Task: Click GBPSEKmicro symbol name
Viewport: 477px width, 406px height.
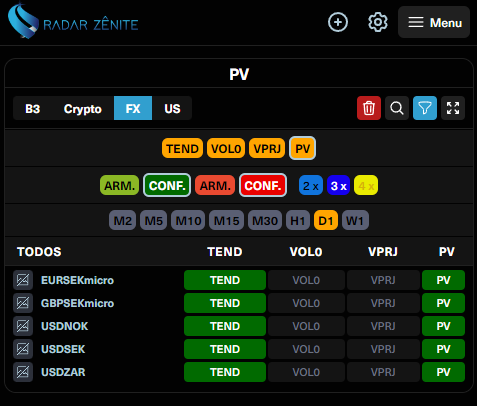Action: [77, 303]
